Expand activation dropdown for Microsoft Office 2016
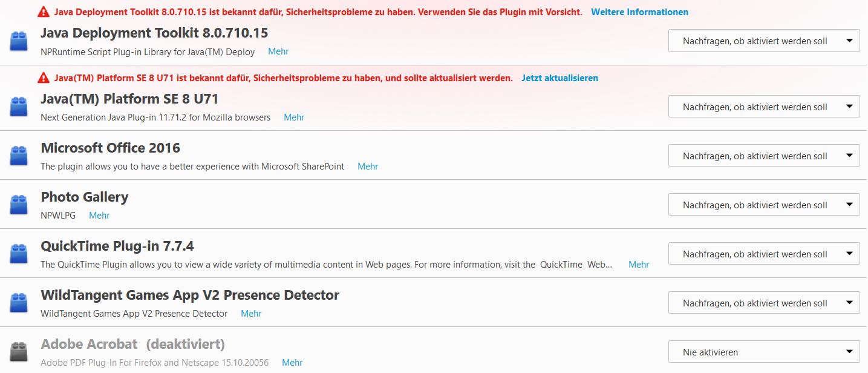 (763, 156)
